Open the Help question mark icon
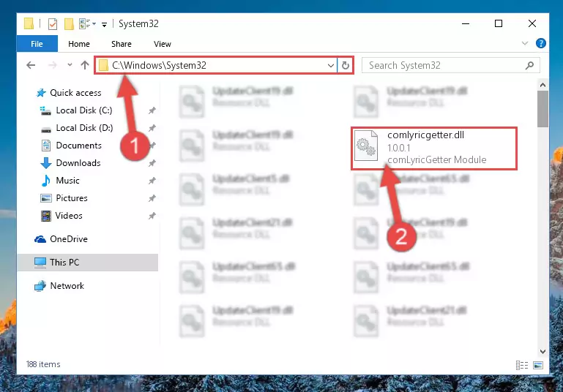This screenshot has height=392, width=563. tap(541, 43)
